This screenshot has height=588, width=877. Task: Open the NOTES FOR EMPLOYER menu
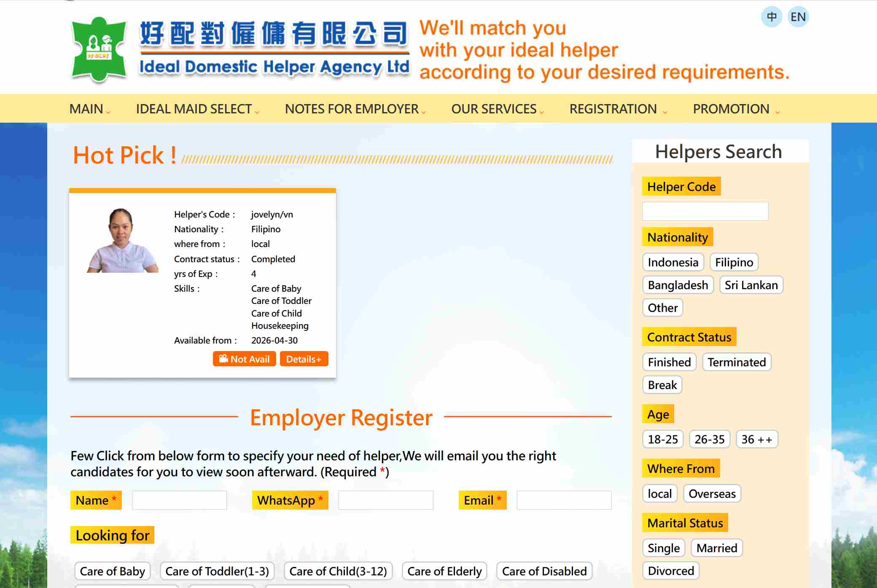[x=355, y=109]
